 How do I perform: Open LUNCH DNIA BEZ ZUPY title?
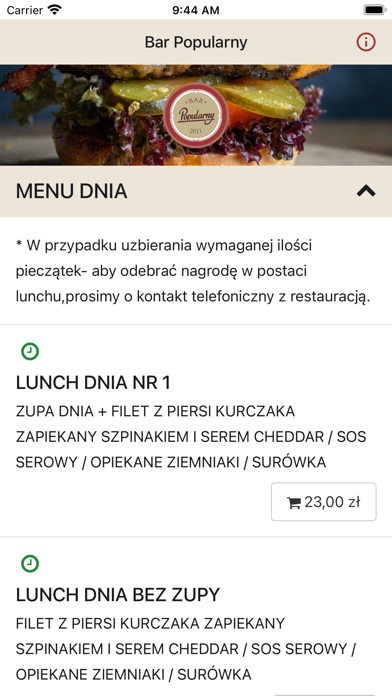pyautogui.click(x=118, y=595)
